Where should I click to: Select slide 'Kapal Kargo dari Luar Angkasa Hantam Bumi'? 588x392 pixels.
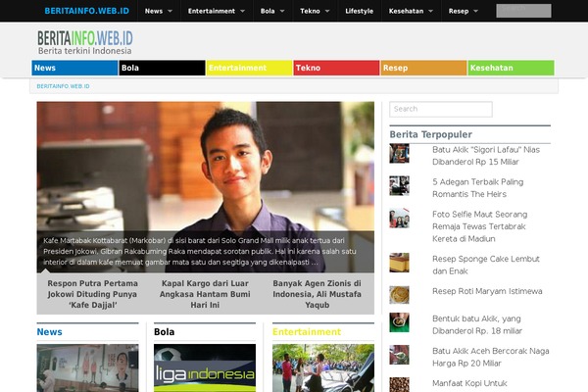coord(205,294)
